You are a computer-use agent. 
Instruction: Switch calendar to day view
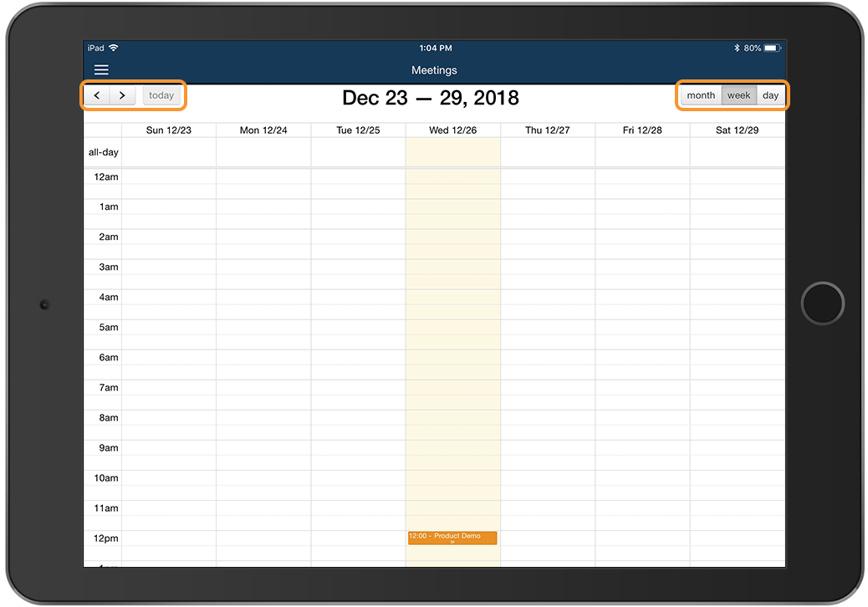770,95
